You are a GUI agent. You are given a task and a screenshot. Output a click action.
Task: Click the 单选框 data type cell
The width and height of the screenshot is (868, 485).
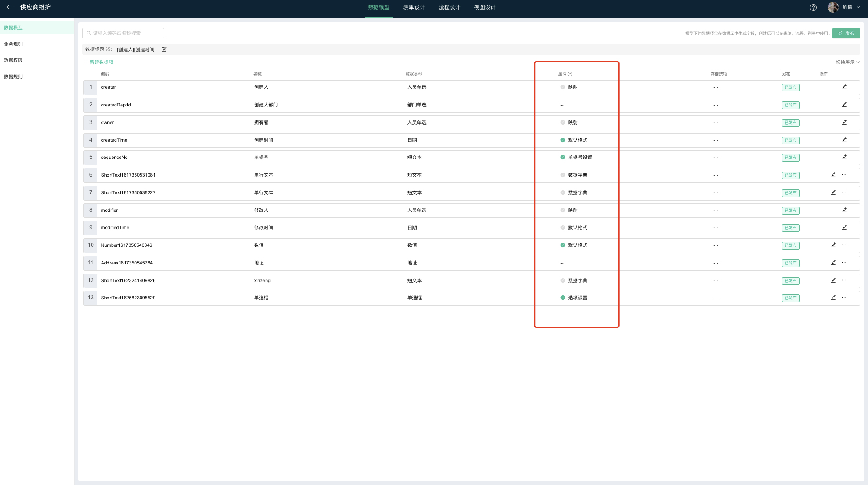click(x=415, y=298)
